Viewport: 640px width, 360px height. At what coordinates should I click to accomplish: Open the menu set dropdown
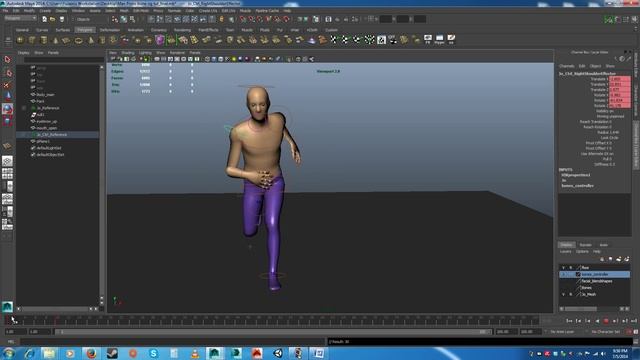click(20, 18)
